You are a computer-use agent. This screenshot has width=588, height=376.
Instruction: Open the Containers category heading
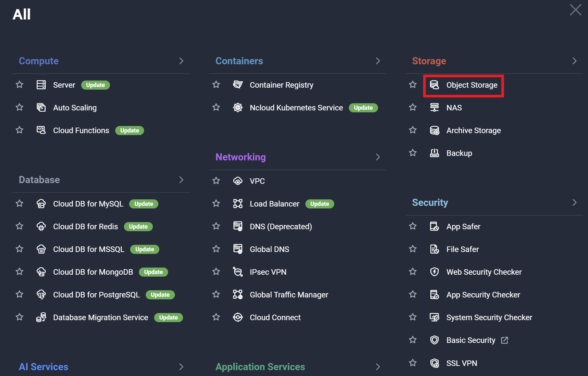[239, 61]
